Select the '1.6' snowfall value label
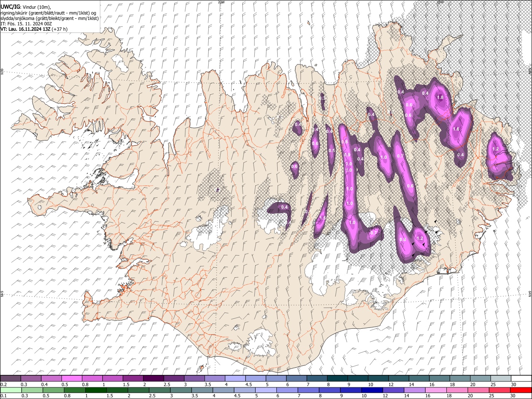This screenshot has height=399, width=532. [x=456, y=129]
